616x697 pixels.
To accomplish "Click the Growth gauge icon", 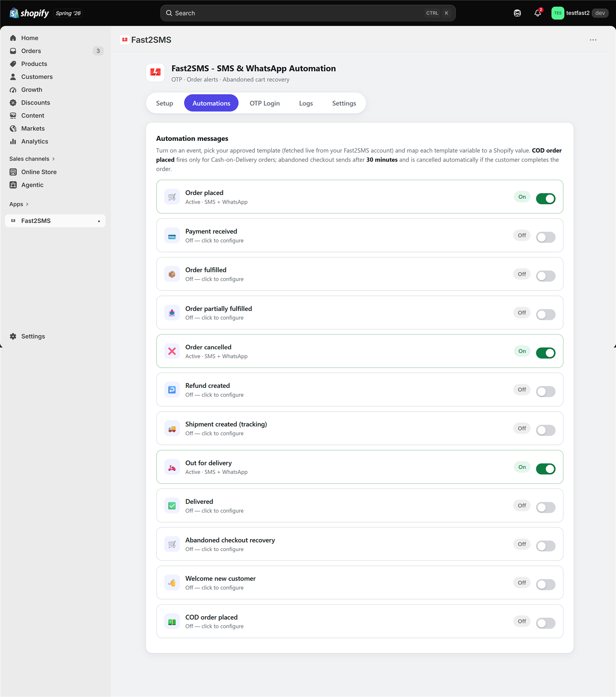I will [x=13, y=90].
